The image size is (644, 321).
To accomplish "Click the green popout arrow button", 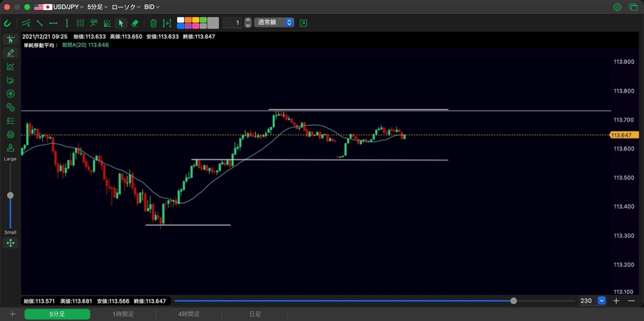I will [x=304, y=23].
